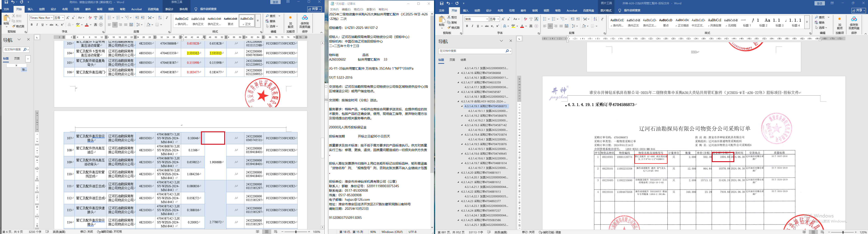Collapse the 4.3.1.4.20 采购订单4704881611 heading node
Image resolution: width=868 pixels, height=234 pixels.
click(458, 173)
